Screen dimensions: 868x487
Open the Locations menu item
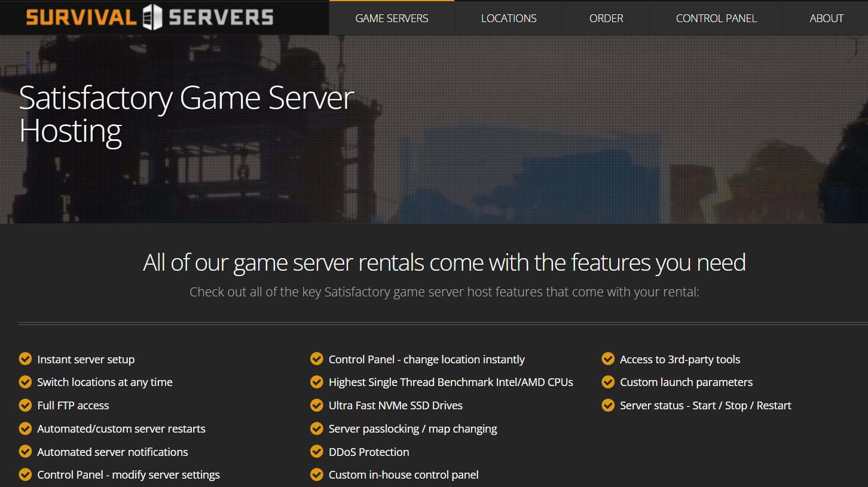click(x=509, y=18)
